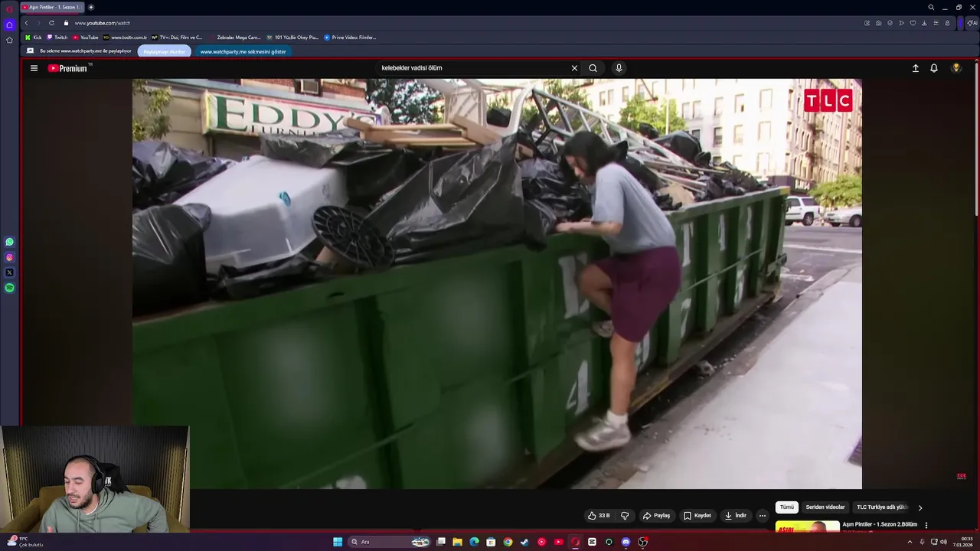Open Opera sidebar bookmarks star

(x=9, y=40)
